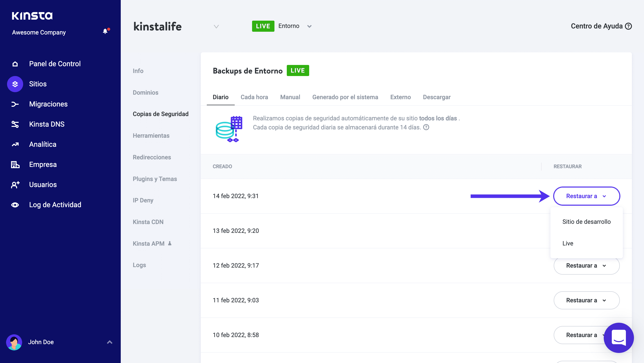Expand Restaurar a for 12 feb backup
The height and width of the screenshot is (363, 644).
[x=586, y=266]
